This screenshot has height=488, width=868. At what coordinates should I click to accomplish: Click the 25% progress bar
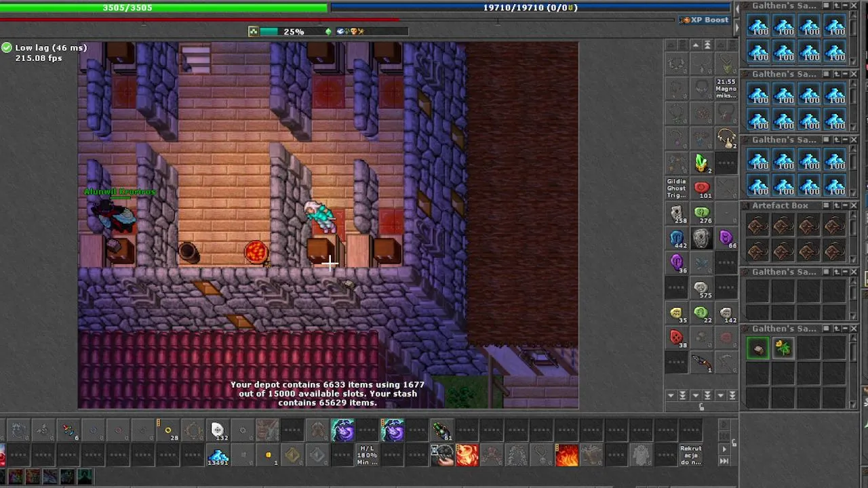pyautogui.click(x=294, y=31)
